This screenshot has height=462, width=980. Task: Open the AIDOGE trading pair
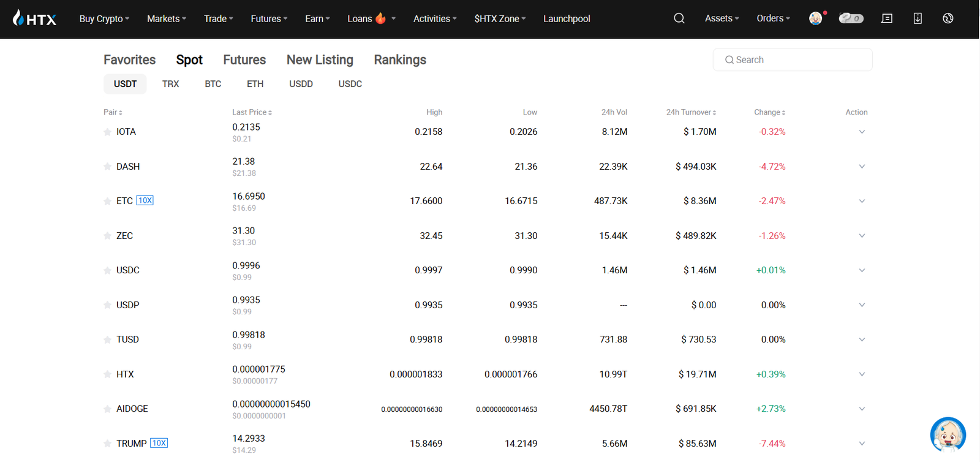tap(132, 409)
